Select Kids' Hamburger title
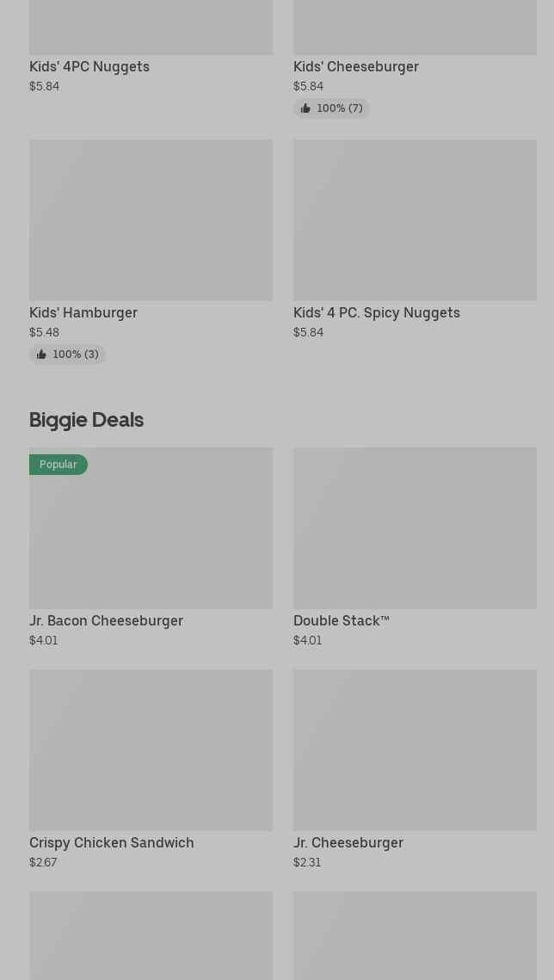 (x=83, y=312)
